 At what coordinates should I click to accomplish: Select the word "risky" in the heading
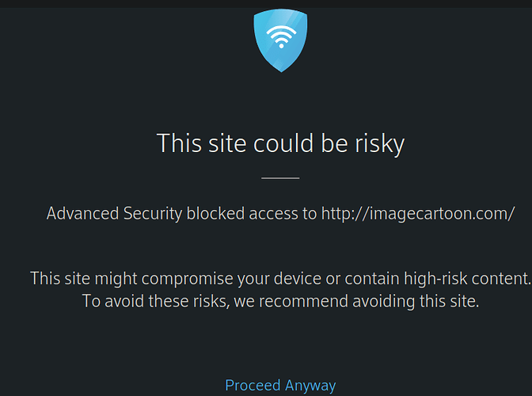coord(377,143)
